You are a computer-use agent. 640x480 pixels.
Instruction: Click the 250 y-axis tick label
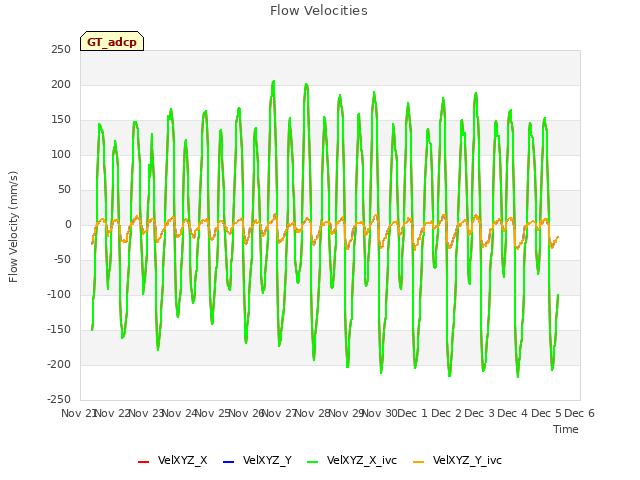click(x=61, y=50)
